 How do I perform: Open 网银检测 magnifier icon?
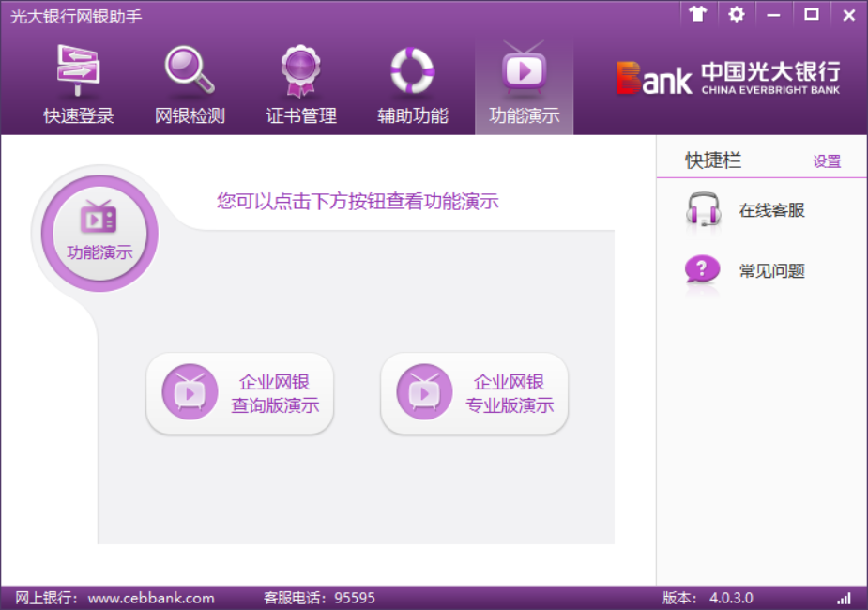tap(190, 69)
